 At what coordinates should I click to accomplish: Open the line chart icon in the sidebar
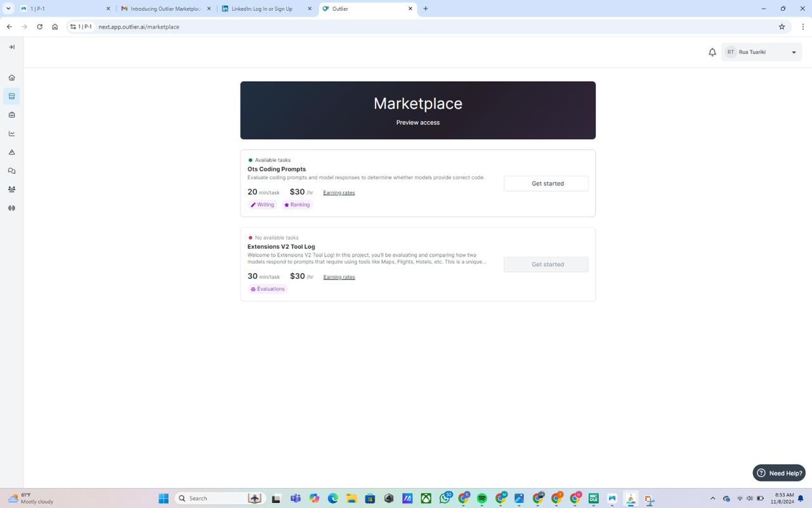click(11, 133)
